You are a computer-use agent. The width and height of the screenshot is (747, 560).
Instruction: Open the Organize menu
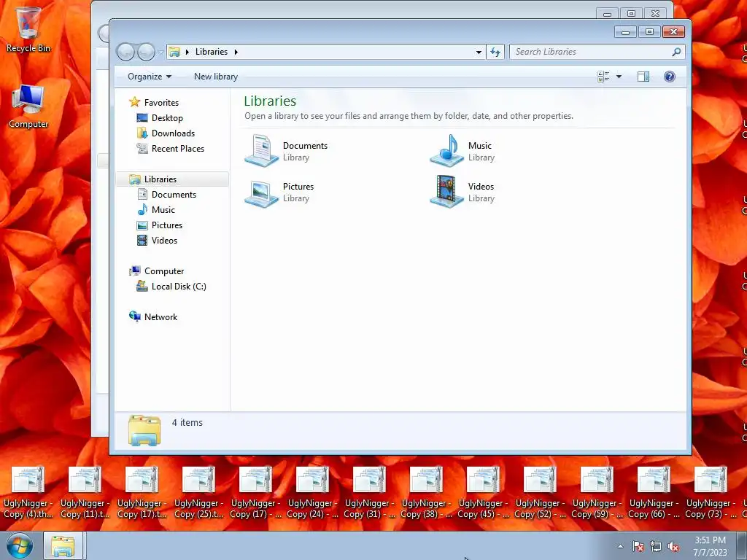[x=149, y=77]
